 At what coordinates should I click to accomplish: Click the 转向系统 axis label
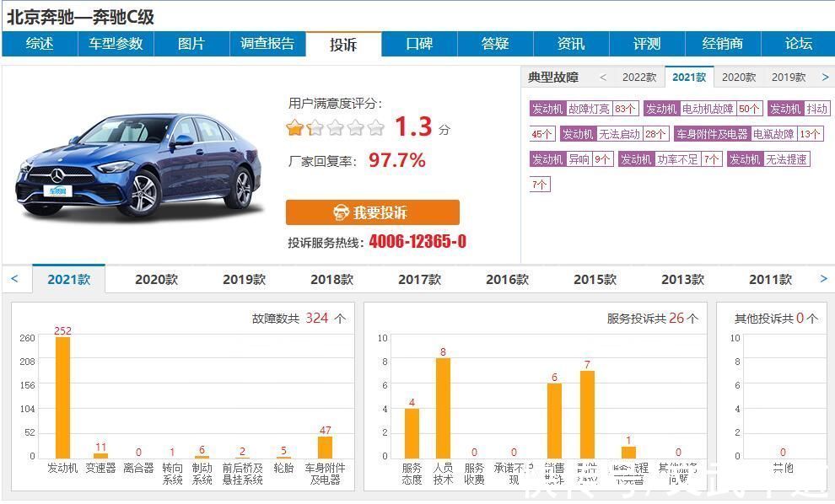pyautogui.click(x=172, y=474)
